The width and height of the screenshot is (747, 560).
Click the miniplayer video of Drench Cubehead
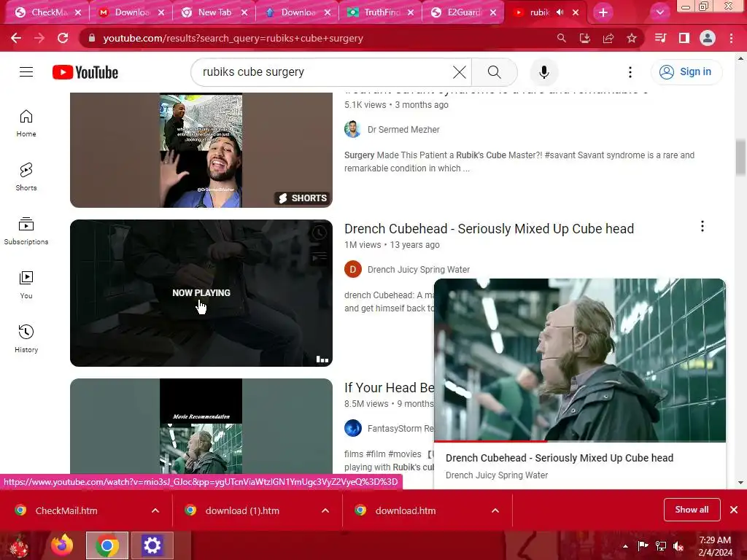point(580,359)
